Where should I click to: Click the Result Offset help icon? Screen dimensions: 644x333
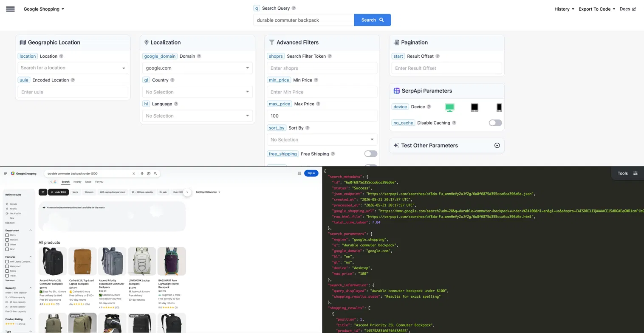[438, 56]
